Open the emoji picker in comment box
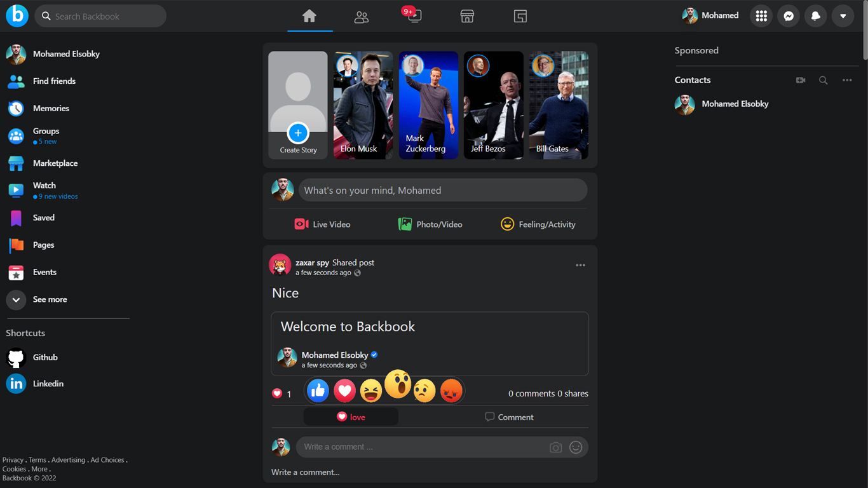Viewport: 868px width, 488px height. click(x=576, y=447)
